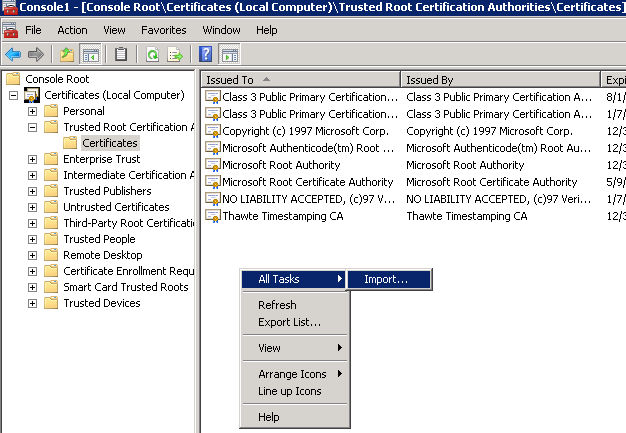Screen dimensions: 626x433
Task: Open the Window menu
Action: tap(221, 30)
